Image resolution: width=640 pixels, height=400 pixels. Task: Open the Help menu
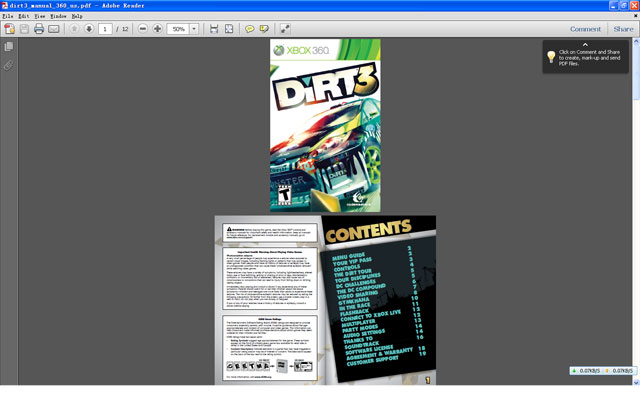(77, 16)
